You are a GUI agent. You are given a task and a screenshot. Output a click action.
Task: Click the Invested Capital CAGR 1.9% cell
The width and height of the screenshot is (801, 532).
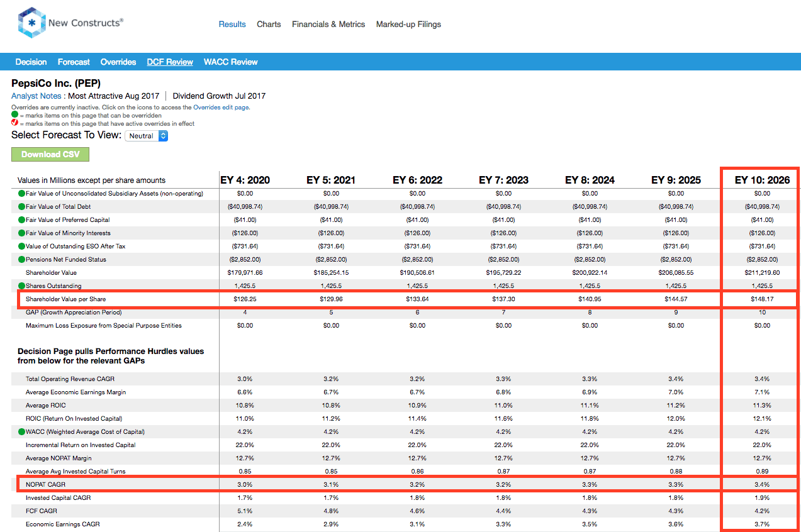click(762, 497)
